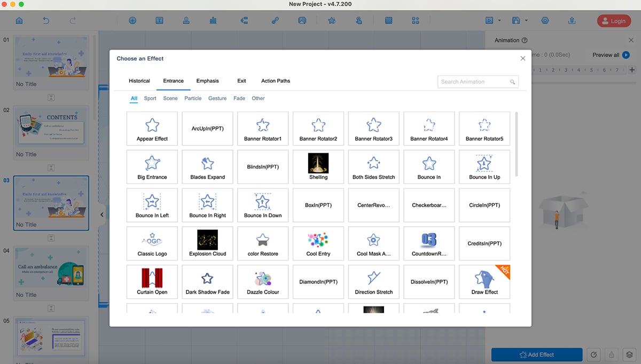Viewport: 641px width, 364px height.
Task: Collapse the left slide panel with the chevron
Action: tap(102, 214)
